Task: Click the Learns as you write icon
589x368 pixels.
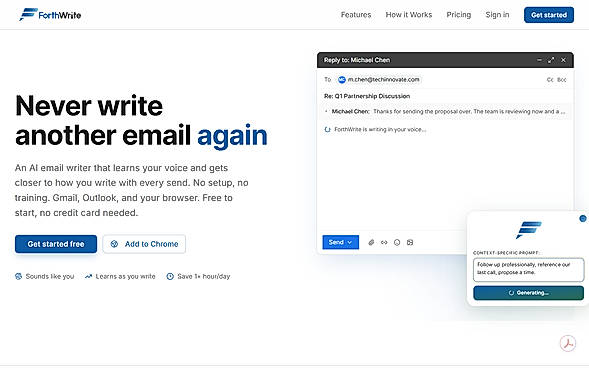Action: (88, 276)
